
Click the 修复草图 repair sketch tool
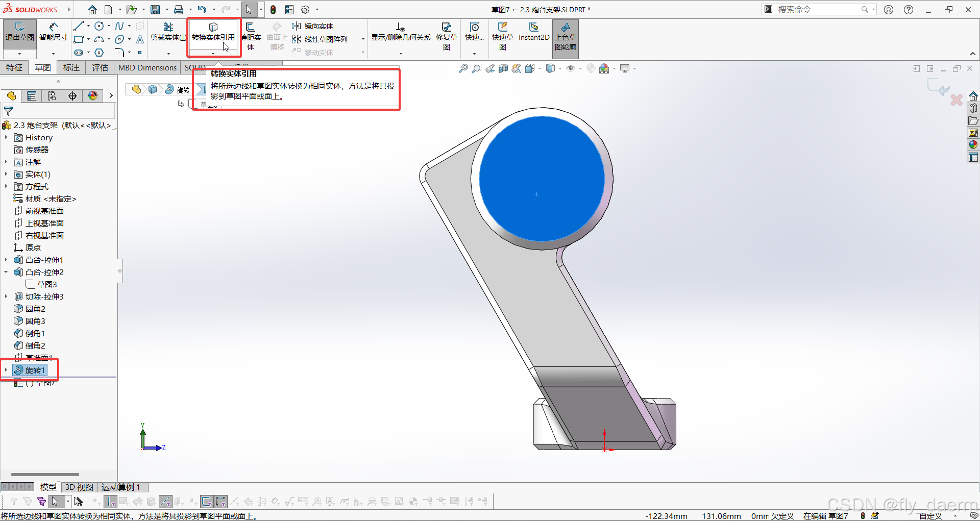(x=447, y=36)
